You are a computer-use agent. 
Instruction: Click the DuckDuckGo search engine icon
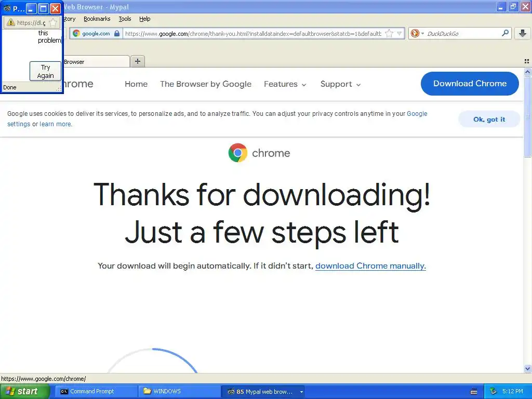(415, 33)
